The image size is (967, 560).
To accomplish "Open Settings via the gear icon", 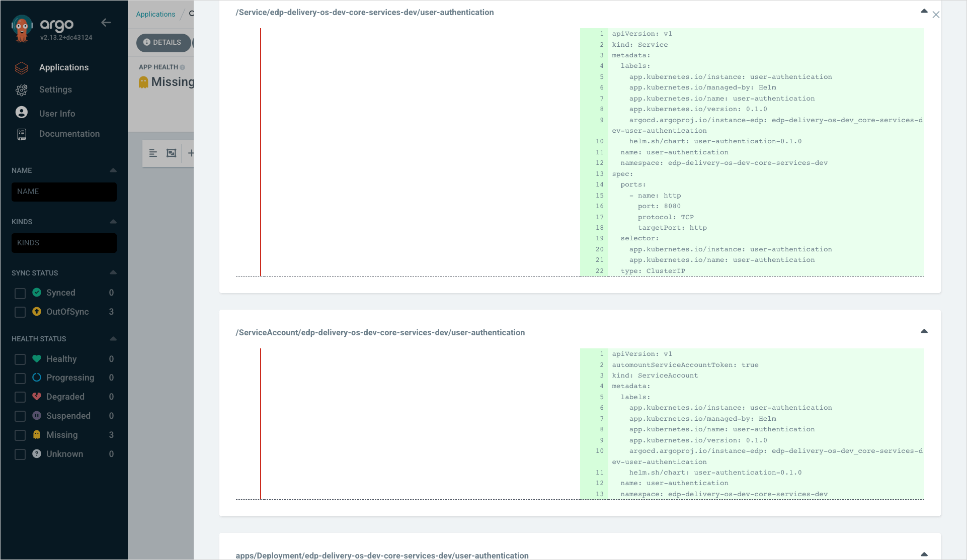I will point(21,90).
